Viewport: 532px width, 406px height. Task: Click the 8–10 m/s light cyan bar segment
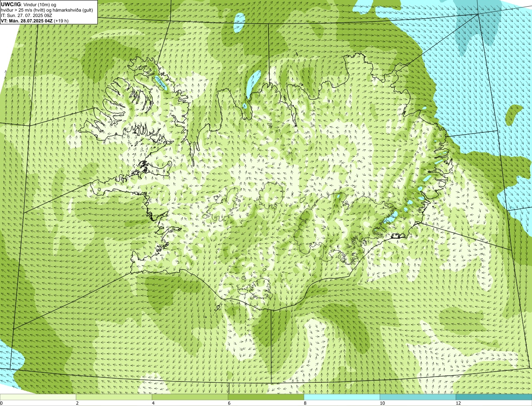[342, 397]
